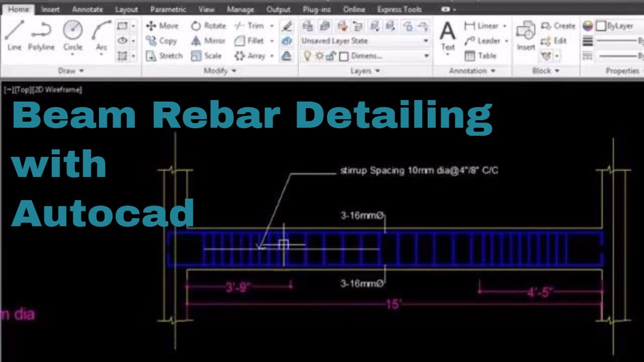Switch to the View ribbon tab
This screenshot has height=362, width=644.
point(206,10)
